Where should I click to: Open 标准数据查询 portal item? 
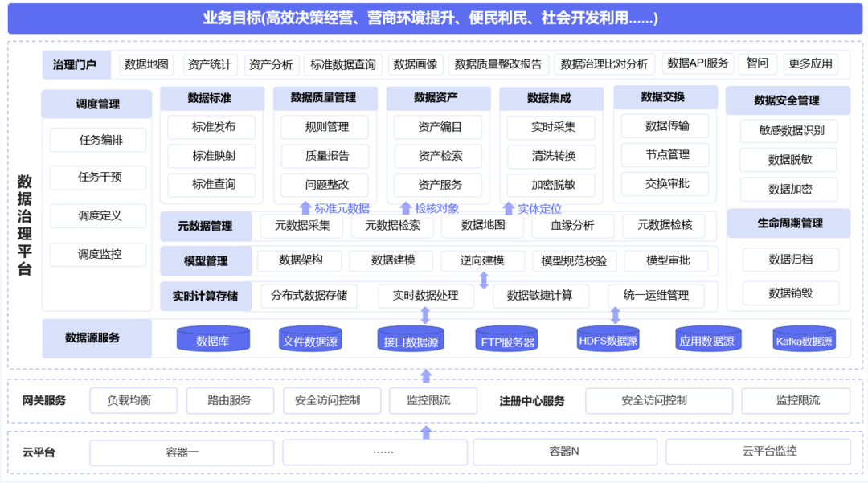pyautogui.click(x=343, y=65)
